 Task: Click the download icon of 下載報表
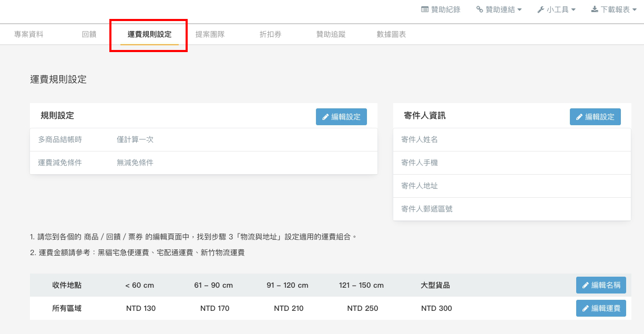pyautogui.click(x=595, y=9)
